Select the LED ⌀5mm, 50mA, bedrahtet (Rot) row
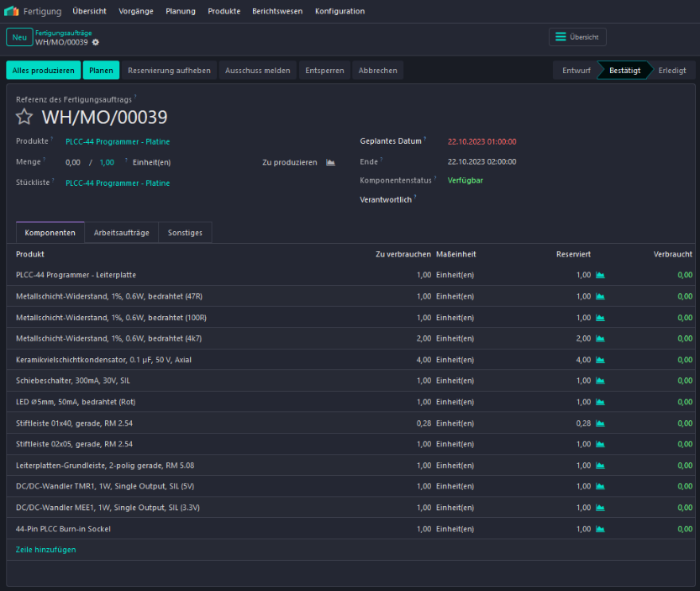Viewport: 700px width, 591px height. 350,402
